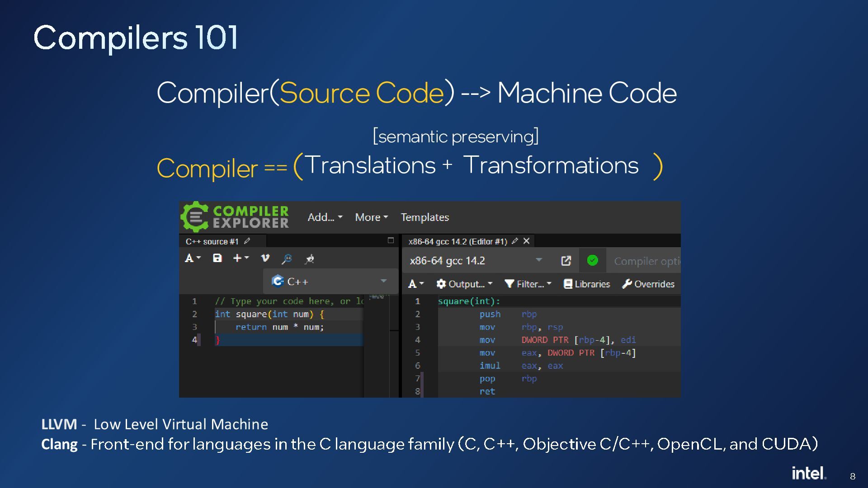Rename the compiler tab with the pencil icon

tap(514, 241)
